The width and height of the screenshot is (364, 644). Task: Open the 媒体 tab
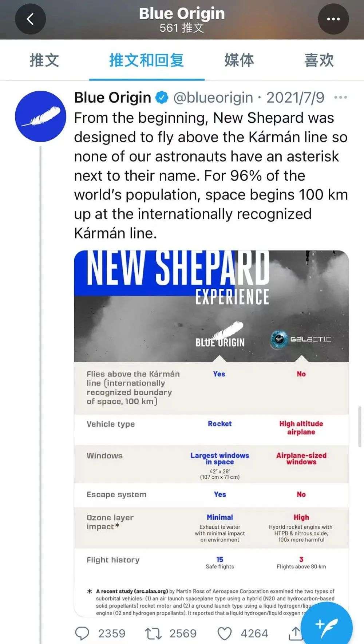point(239,60)
